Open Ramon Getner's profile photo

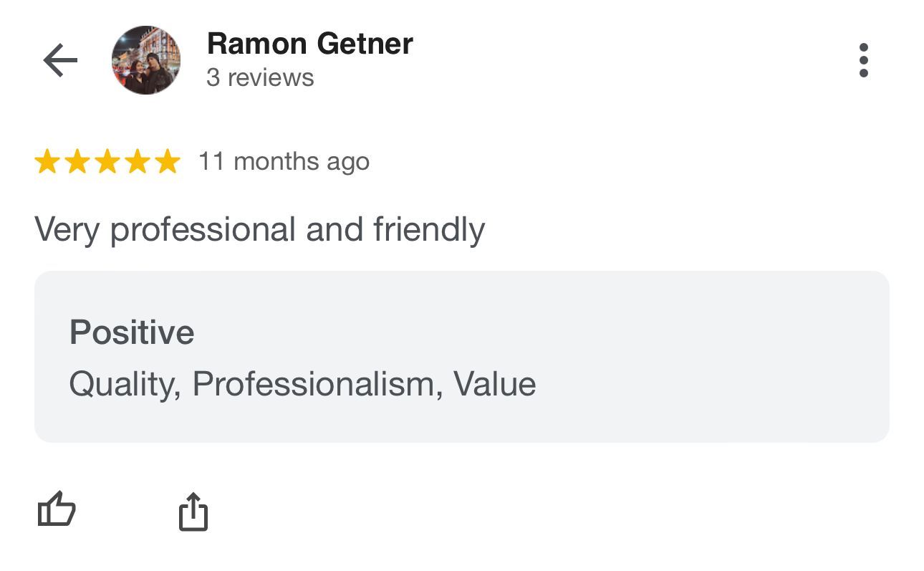click(146, 61)
